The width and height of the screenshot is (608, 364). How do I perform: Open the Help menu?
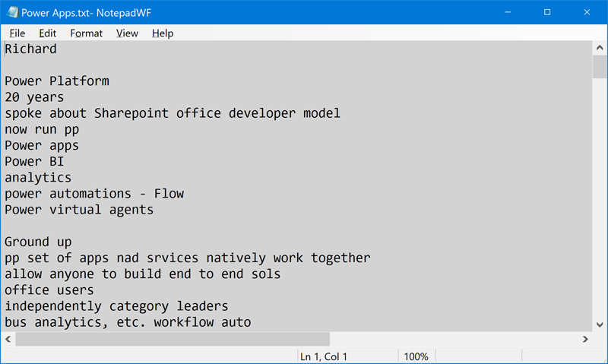[x=163, y=33]
